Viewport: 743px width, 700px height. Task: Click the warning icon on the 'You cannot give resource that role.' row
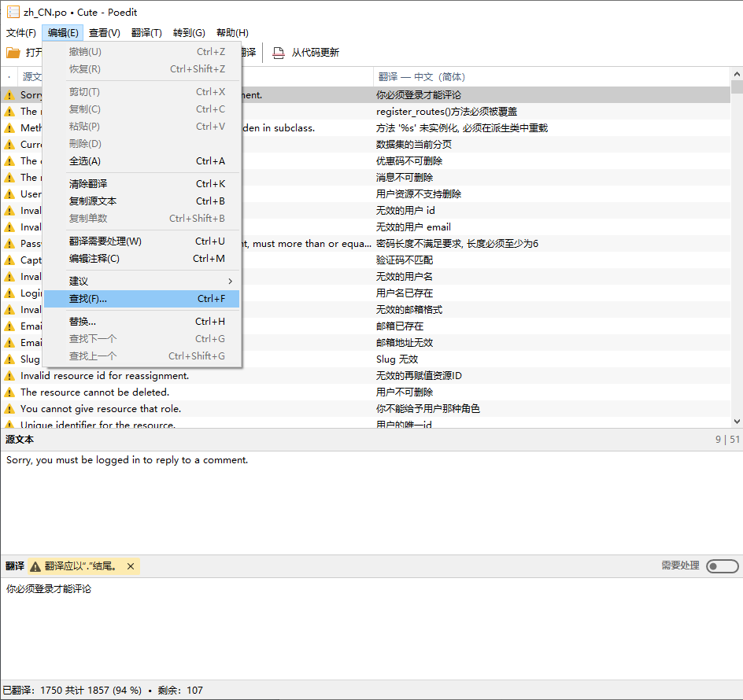(x=9, y=409)
